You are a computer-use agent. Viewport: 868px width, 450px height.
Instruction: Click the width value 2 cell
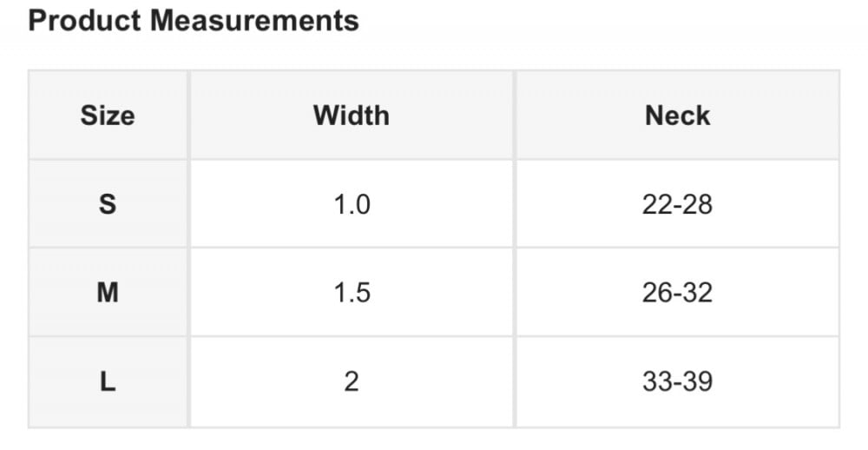[x=352, y=381]
